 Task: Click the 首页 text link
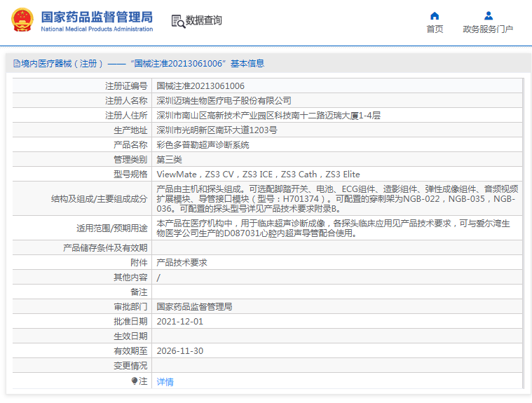click(435, 29)
